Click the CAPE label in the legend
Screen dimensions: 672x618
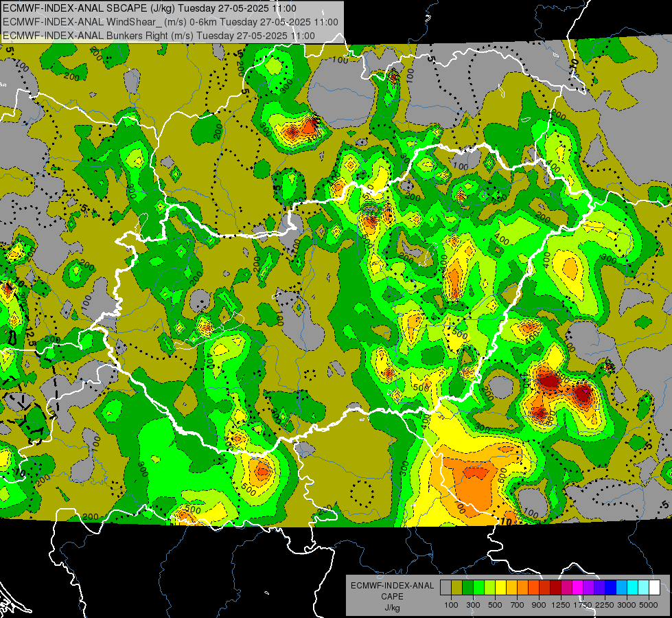click(392, 597)
